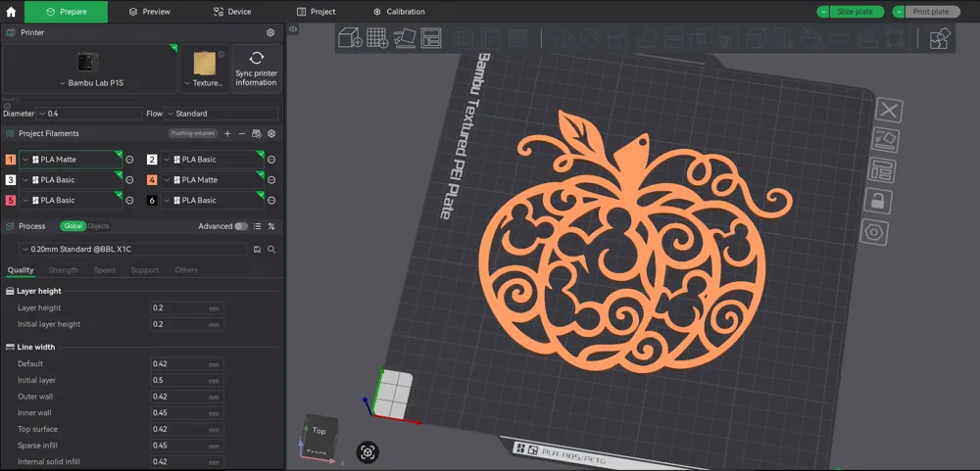Remove filament 6 PLA Basic

pos(271,201)
